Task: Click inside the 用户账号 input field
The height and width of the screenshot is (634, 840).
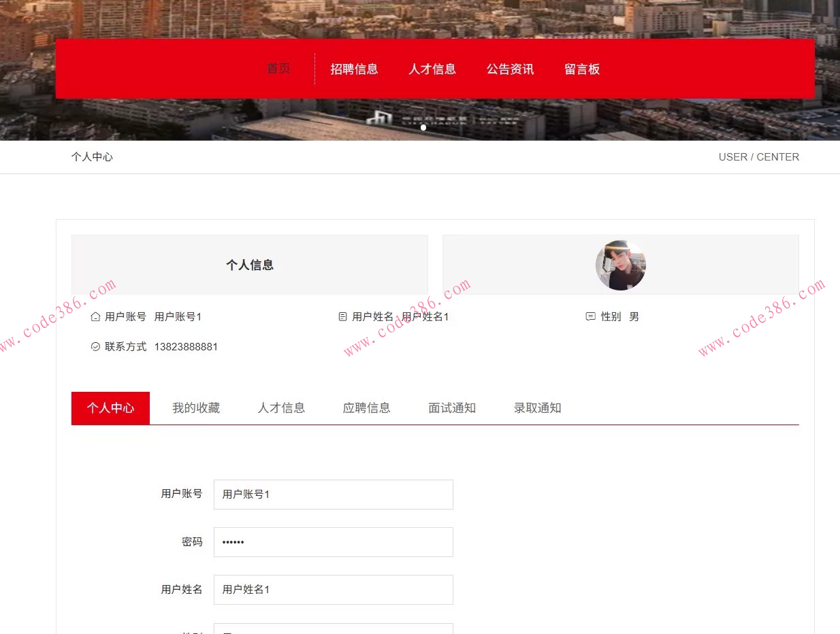Action: pyautogui.click(x=333, y=494)
